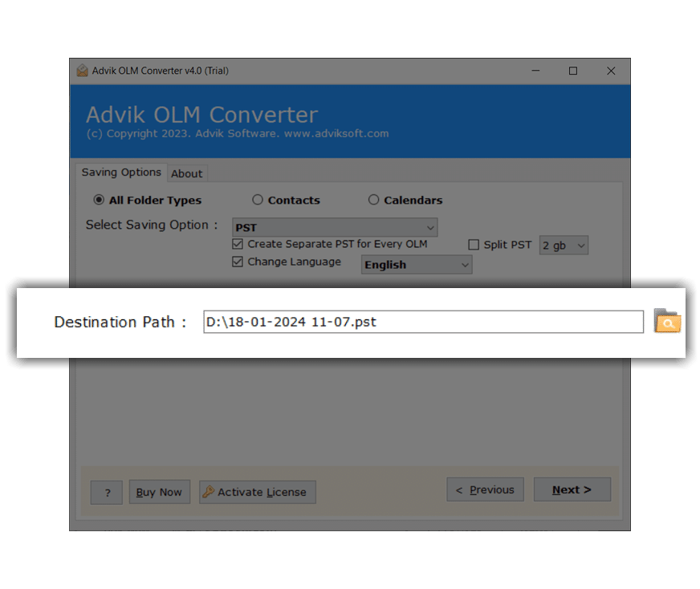The image size is (700, 589).
Task: Click the Activate License button
Action: (x=258, y=492)
